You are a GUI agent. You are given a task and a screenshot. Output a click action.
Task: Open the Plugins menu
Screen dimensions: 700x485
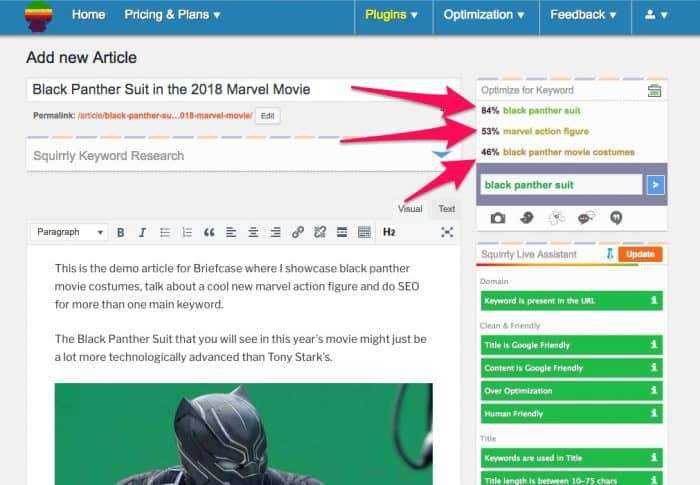coord(392,15)
